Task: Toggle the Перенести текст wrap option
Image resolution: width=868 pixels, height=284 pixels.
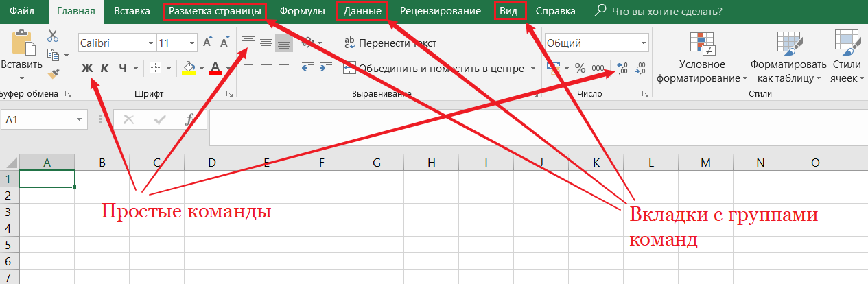Action: coord(390,43)
